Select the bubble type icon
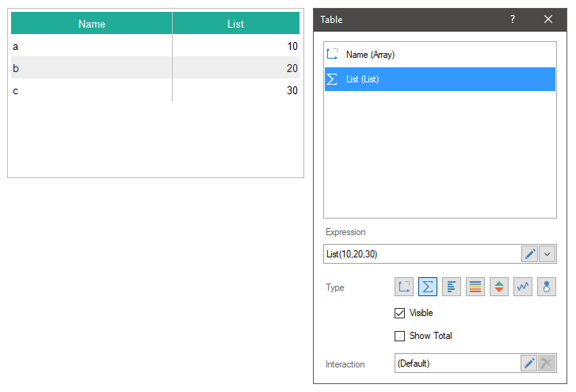This screenshot has width=576, height=392. [547, 287]
